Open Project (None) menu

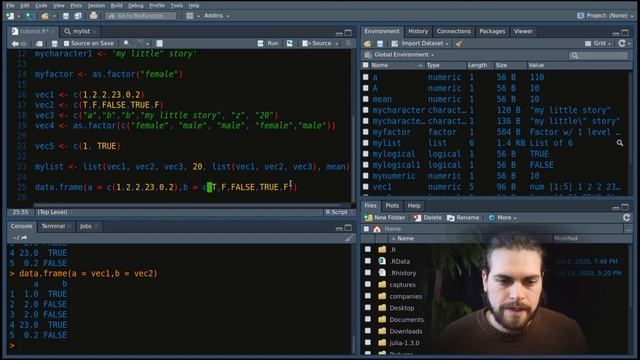(605, 16)
